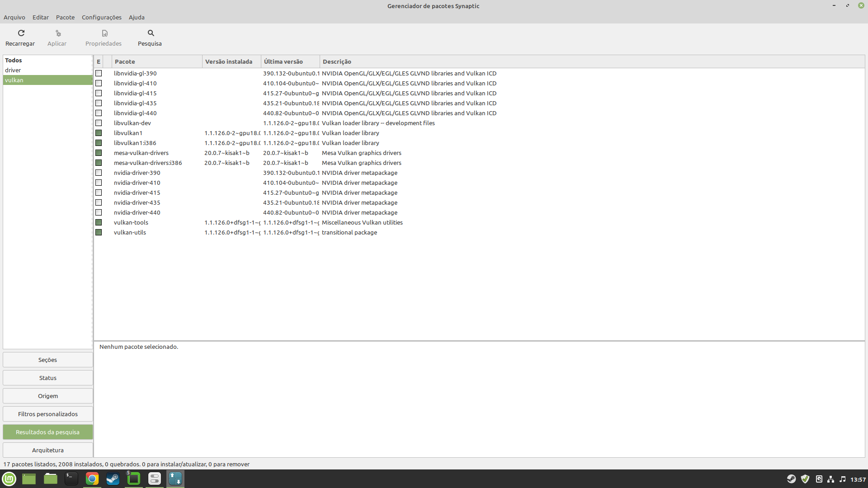Select the mesa-vulkan-drivers:i386 package row
Screen dimensions: 868x488
point(479,163)
